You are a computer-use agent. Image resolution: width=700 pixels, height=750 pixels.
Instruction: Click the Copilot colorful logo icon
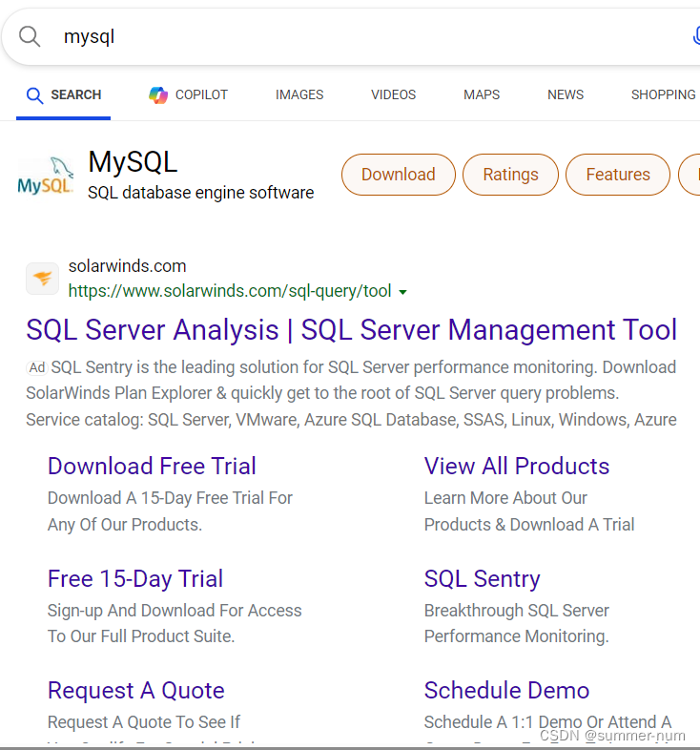click(x=158, y=95)
